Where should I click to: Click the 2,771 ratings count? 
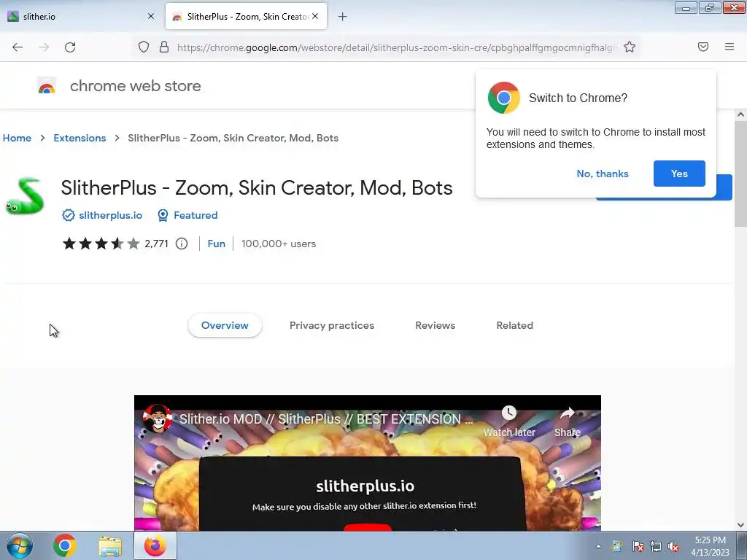click(156, 244)
